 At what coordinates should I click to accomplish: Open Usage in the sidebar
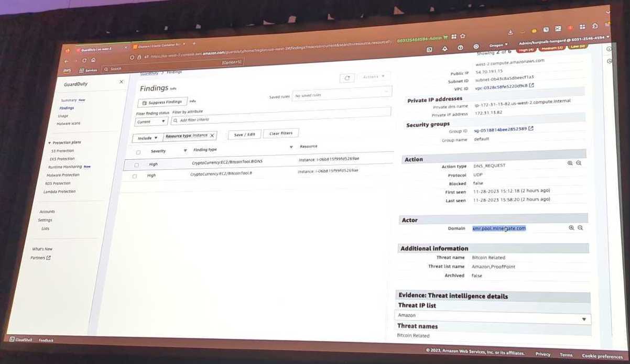pos(63,116)
